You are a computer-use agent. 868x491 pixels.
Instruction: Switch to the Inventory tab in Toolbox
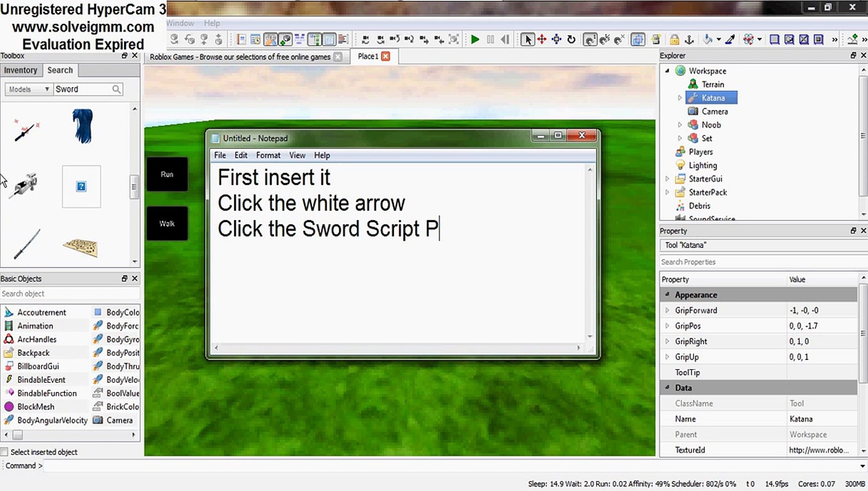pos(21,70)
